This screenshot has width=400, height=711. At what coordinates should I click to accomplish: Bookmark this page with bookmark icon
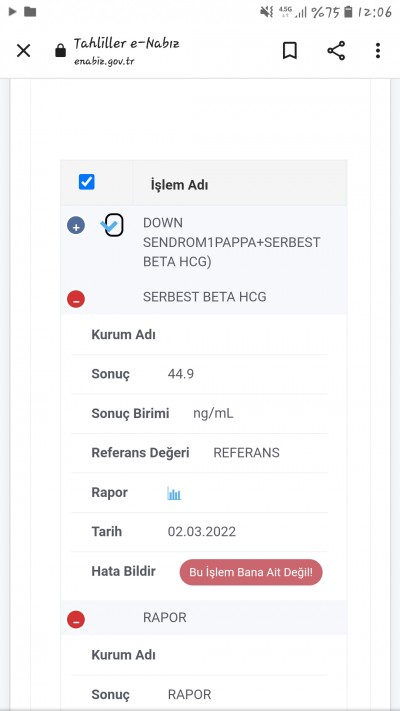pyautogui.click(x=290, y=51)
